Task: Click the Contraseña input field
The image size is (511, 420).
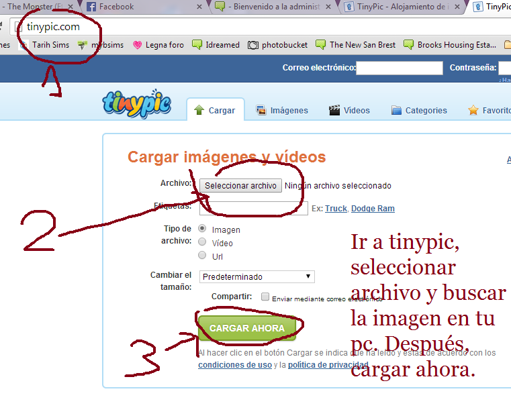Action: click(505, 68)
